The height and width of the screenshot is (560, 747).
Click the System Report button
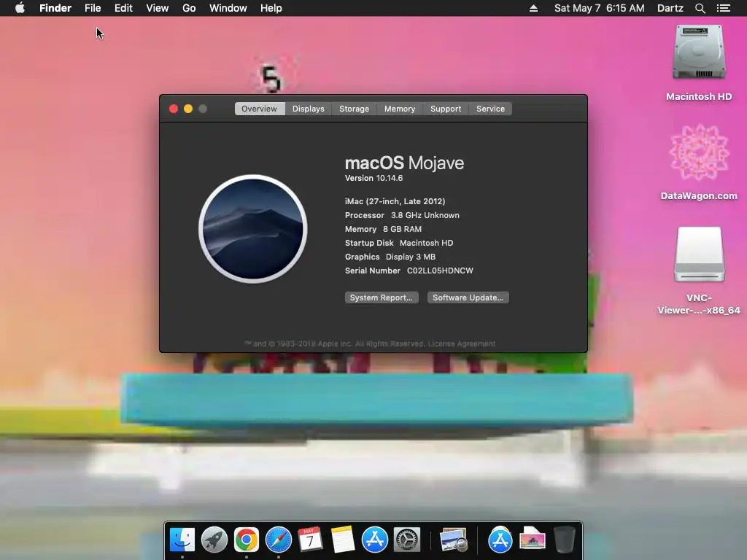[x=382, y=297]
